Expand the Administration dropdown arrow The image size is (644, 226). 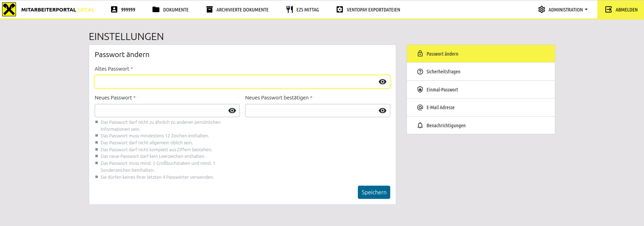(586, 10)
